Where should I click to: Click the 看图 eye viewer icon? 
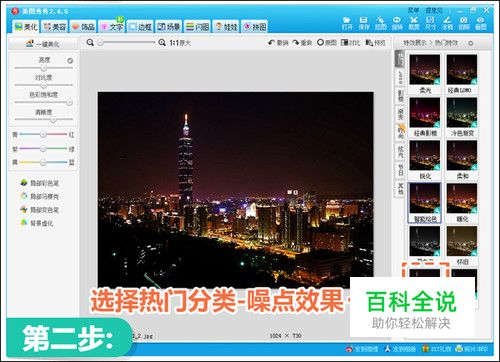point(481,23)
